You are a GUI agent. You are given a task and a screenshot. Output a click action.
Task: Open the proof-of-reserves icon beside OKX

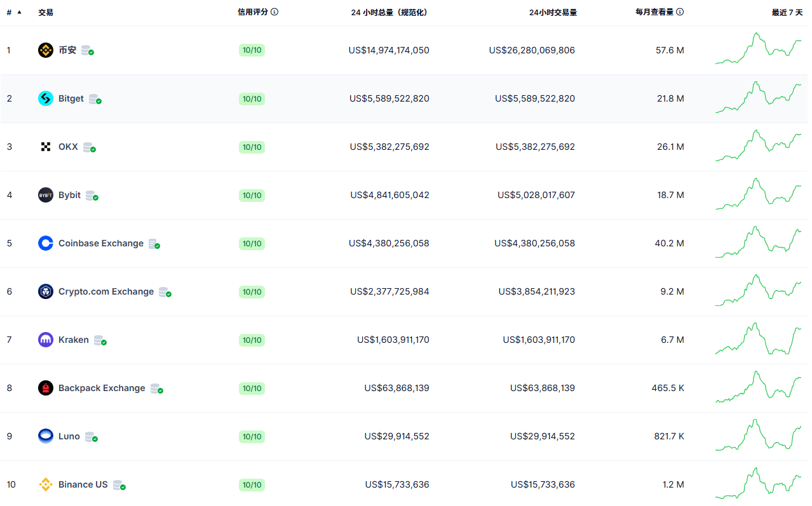point(90,147)
